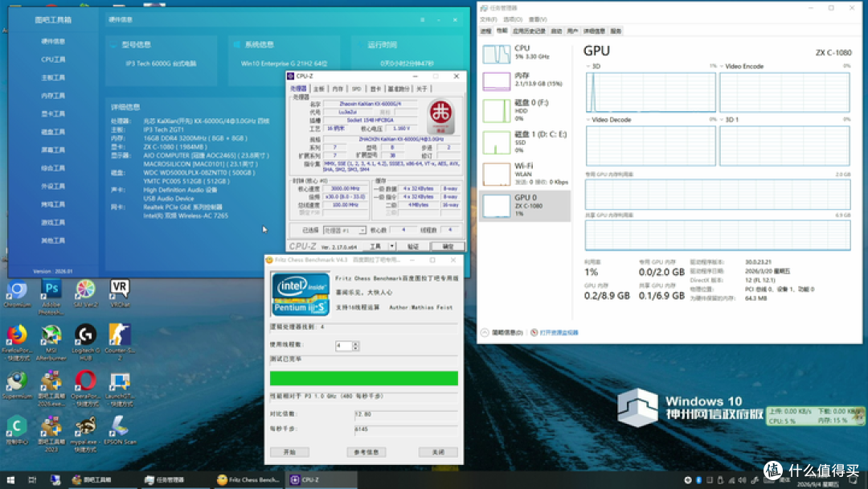Open the Video Encode graph dropdown
Image resolution: width=868 pixels, height=489 pixels.
721,67
